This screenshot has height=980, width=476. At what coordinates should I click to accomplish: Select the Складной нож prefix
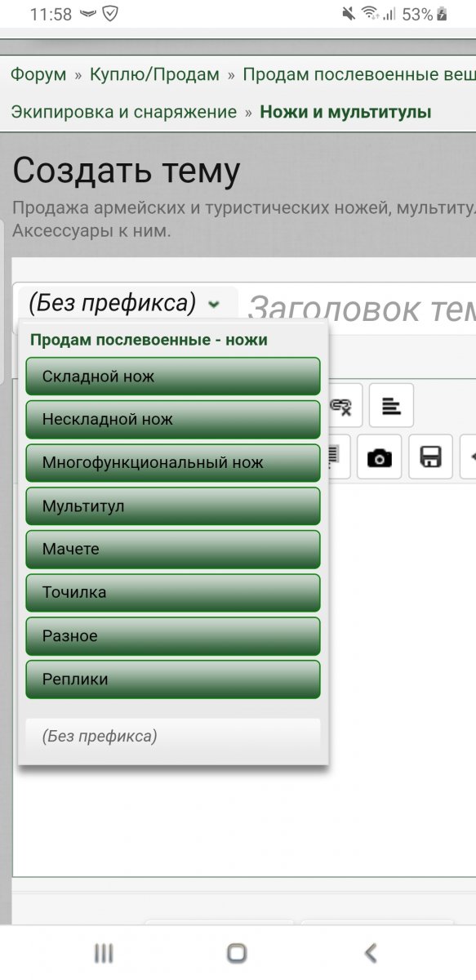click(x=173, y=376)
